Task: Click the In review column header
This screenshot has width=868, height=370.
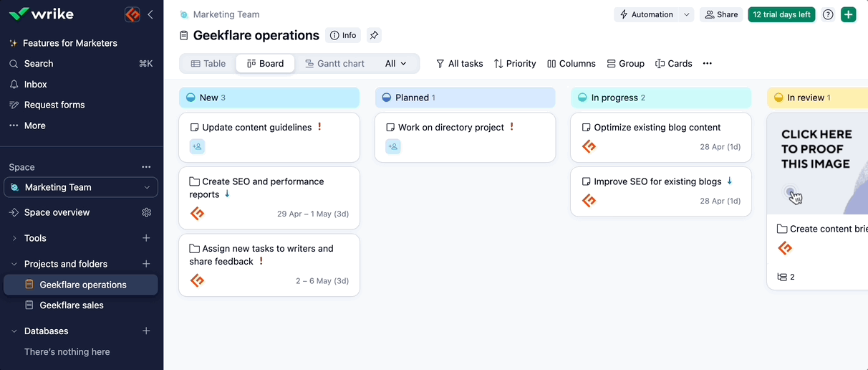Action: pos(817,98)
